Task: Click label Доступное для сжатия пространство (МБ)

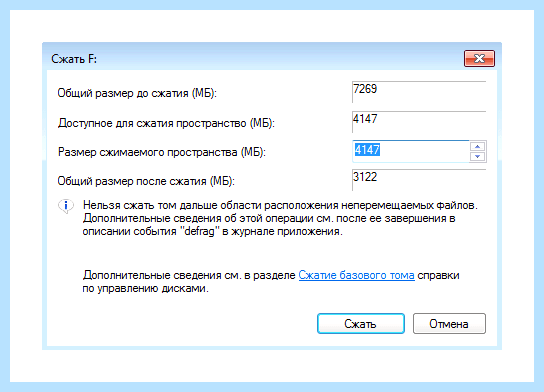Action: click(x=166, y=123)
